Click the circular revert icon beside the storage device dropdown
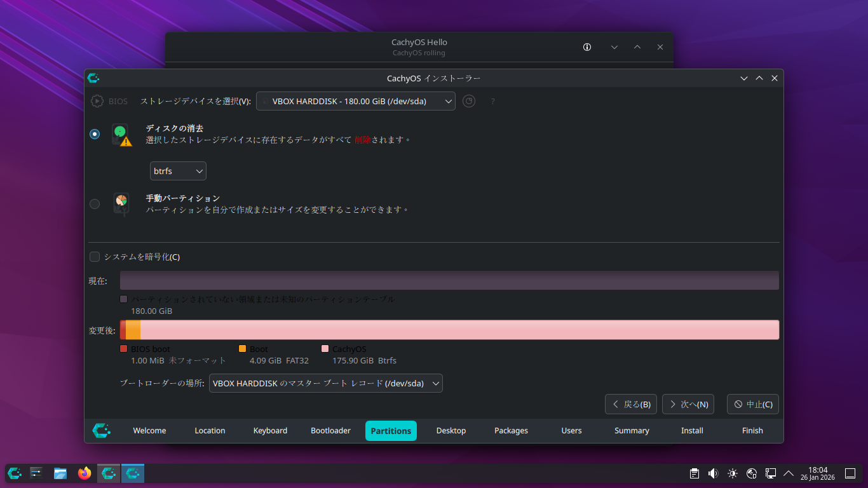Image resolution: width=868 pixels, height=488 pixels. (469, 101)
